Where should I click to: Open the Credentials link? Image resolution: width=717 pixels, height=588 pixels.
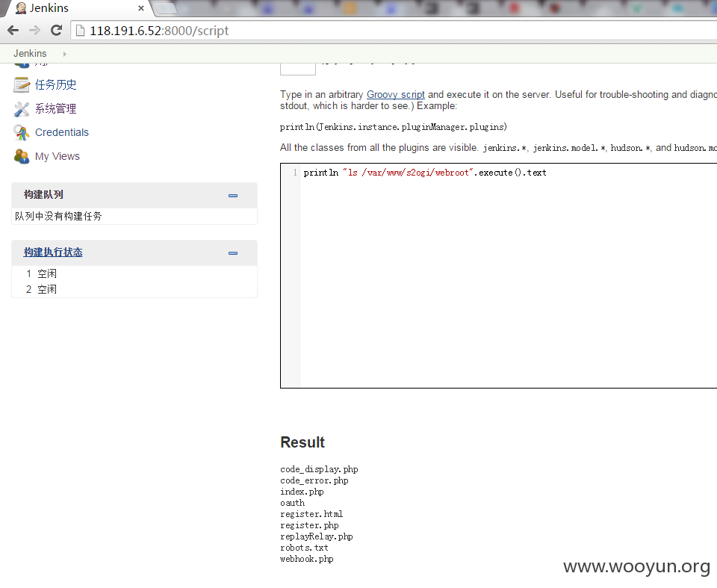[62, 132]
